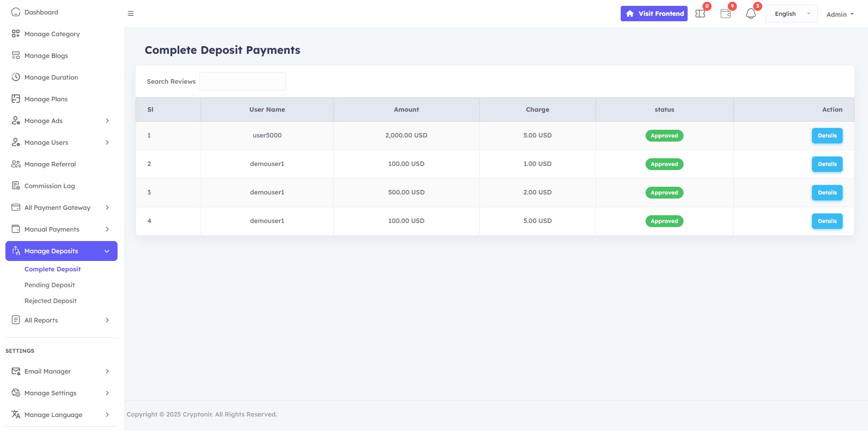Open the Pending Deposit page
This screenshot has height=431, width=868.
[x=50, y=285]
